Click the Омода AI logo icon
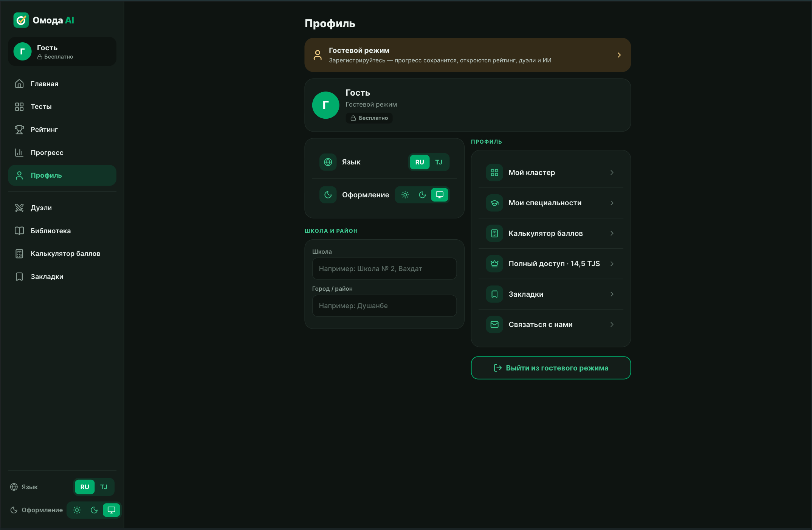Screen dimensions: 812x530 click(x=21, y=20)
